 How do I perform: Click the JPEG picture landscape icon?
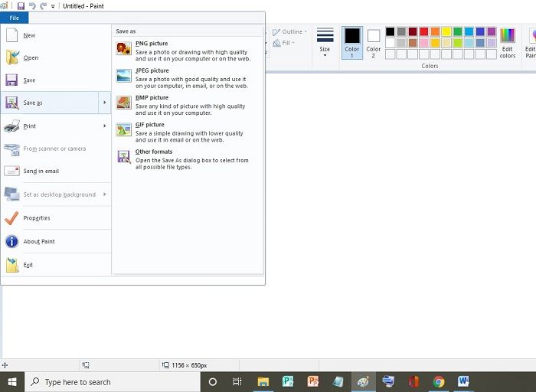pyautogui.click(x=123, y=75)
